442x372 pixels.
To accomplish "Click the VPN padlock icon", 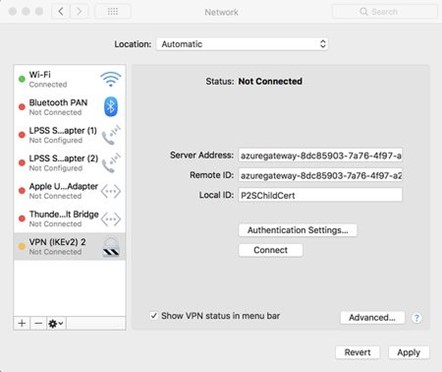I will click(111, 247).
